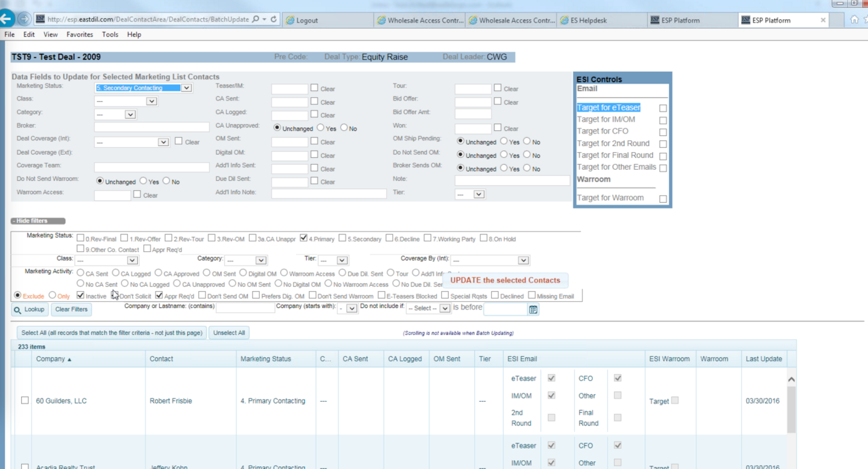Check the Declined filter checkbox
868x469 pixels.
pos(495,295)
